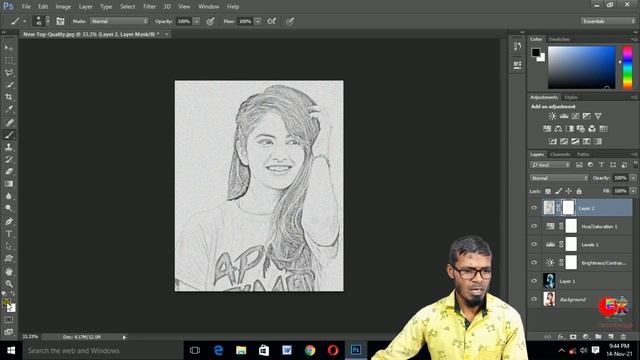
Task: Switch to the Channels tab
Action: pos(560,154)
